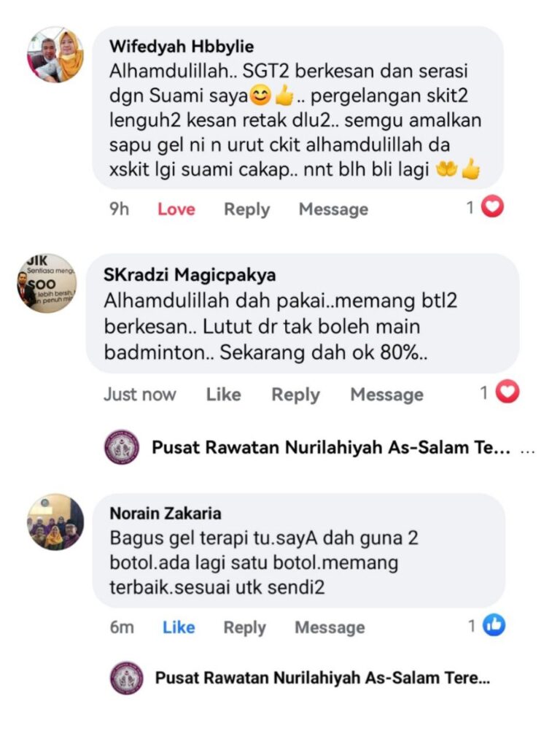Click heart reaction icon on Wifedyah's comment
560x747 pixels.
pyautogui.click(x=492, y=207)
